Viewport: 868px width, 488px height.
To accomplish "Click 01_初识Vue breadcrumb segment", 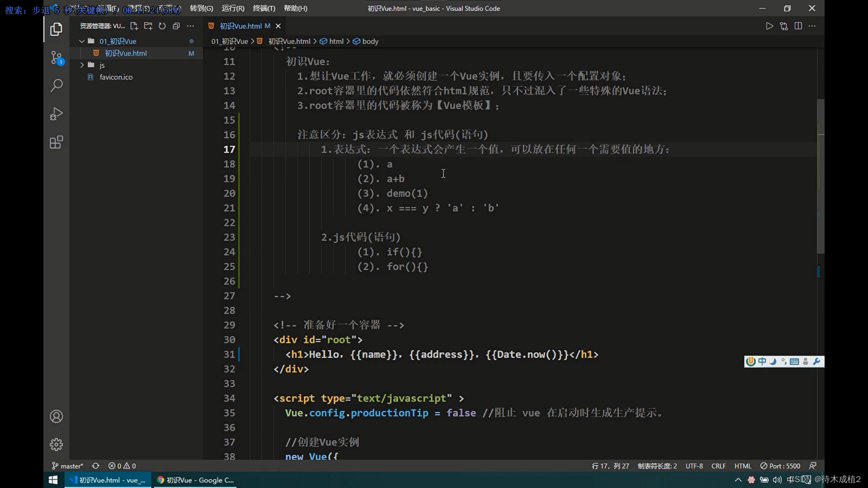I will coord(230,41).
